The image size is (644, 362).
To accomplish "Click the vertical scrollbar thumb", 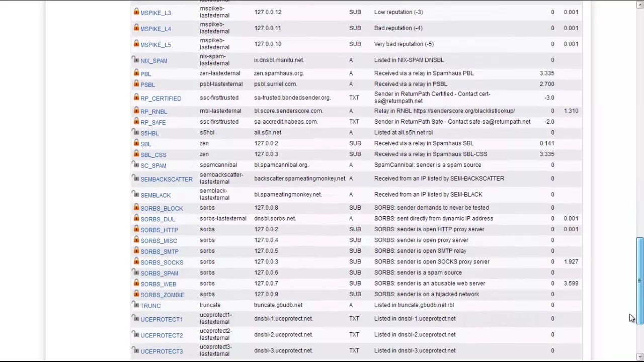I will pyautogui.click(x=640, y=280).
